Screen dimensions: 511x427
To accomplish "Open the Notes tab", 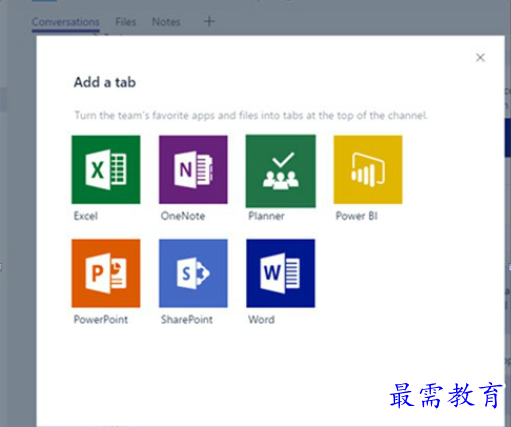I will point(166,22).
